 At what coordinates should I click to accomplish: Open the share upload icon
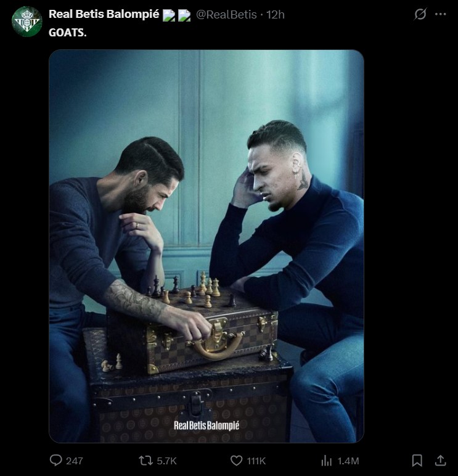440,461
